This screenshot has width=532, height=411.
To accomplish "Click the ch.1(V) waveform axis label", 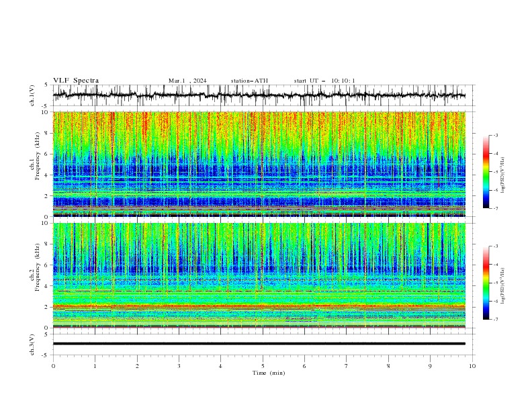I will point(32,95).
